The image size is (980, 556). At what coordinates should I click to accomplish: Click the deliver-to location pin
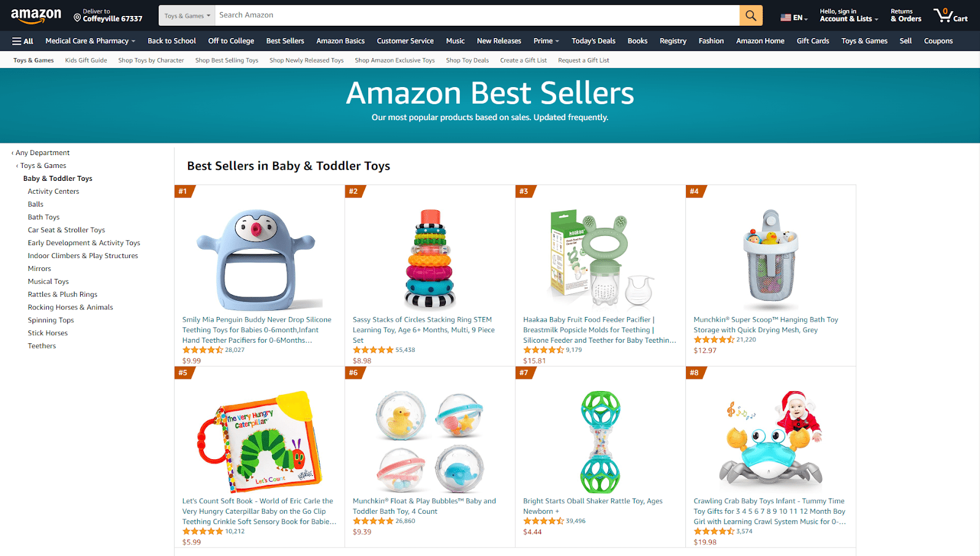(x=77, y=18)
